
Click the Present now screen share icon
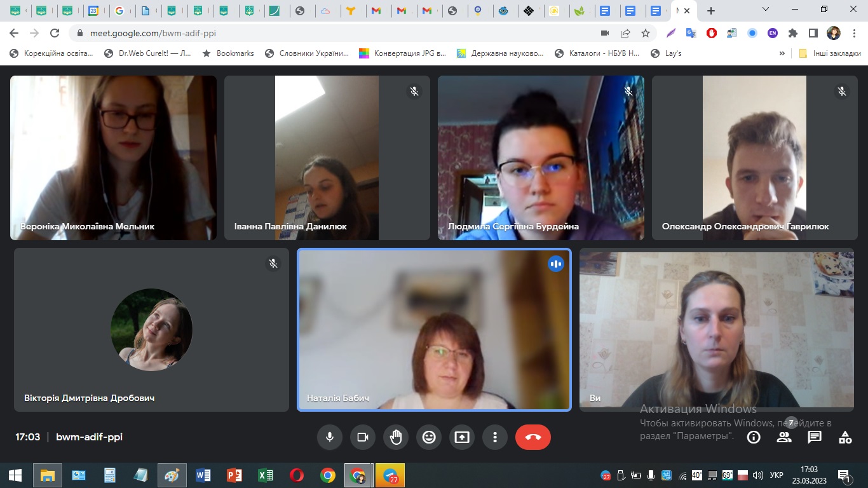(x=462, y=437)
